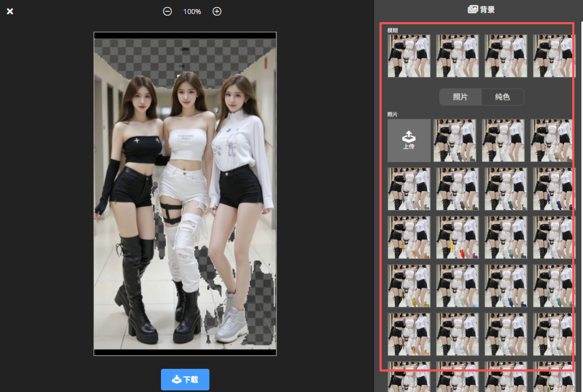Select the third 模糊 blur thumbnail

click(x=506, y=56)
